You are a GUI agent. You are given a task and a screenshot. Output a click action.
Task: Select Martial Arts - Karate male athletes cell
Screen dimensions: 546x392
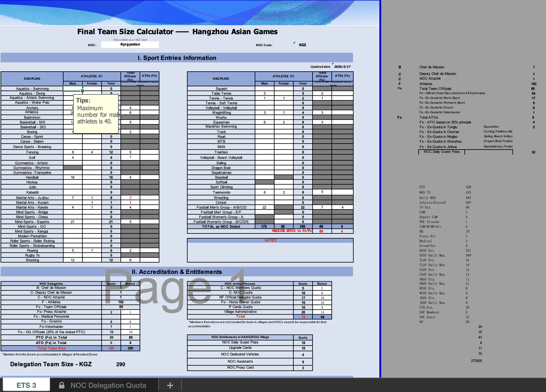73,207
